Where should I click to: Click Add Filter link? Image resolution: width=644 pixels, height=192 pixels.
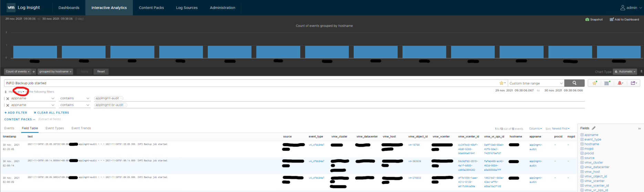(16, 113)
